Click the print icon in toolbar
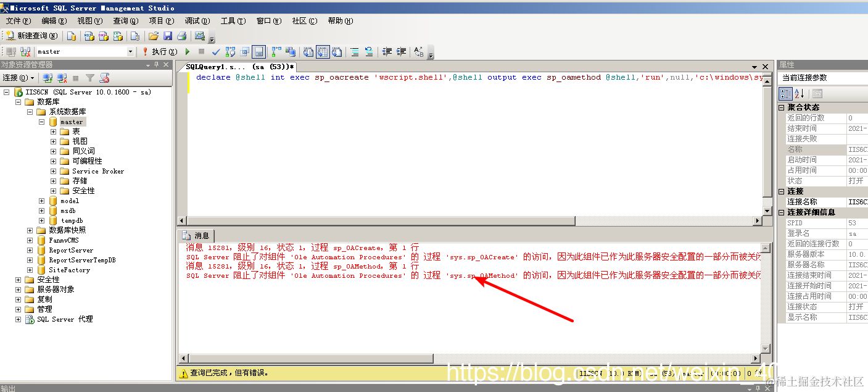 tap(182, 36)
